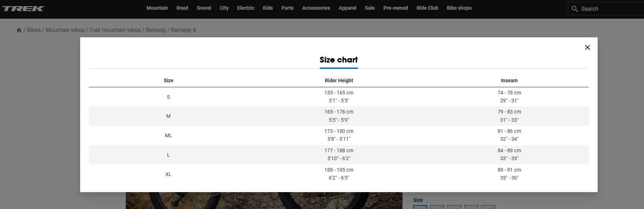Open the Kids menu
This screenshot has height=209, width=644.
click(268, 8)
